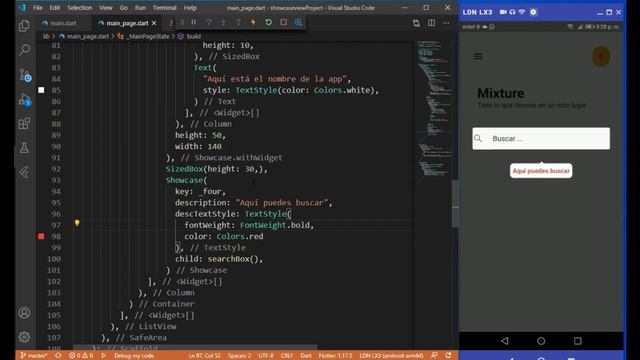Open the arrow-shaped extension view under the Testing flask
This screenshot has width=640, height=360.
pos(24,172)
